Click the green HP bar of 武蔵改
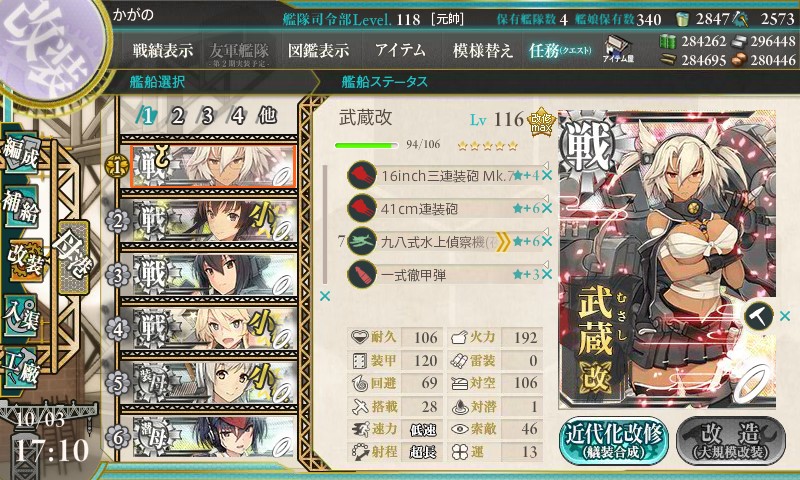 click(366, 145)
